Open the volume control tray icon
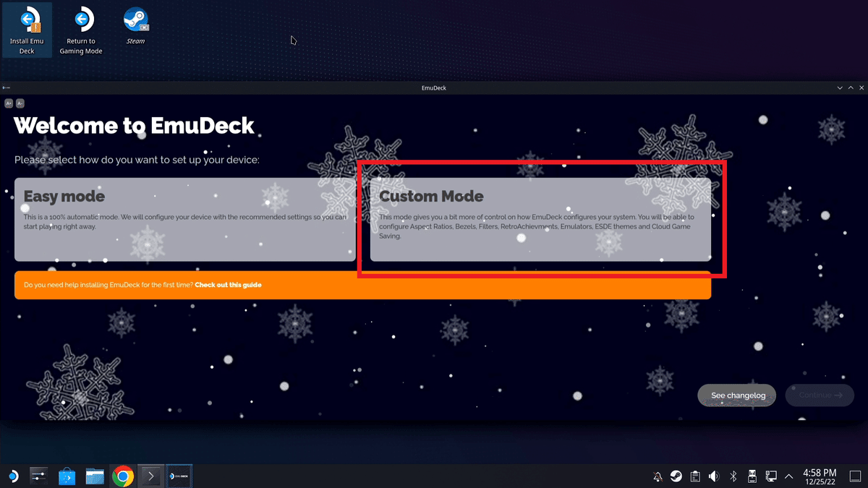Viewport: 868px width, 488px height. (714, 476)
